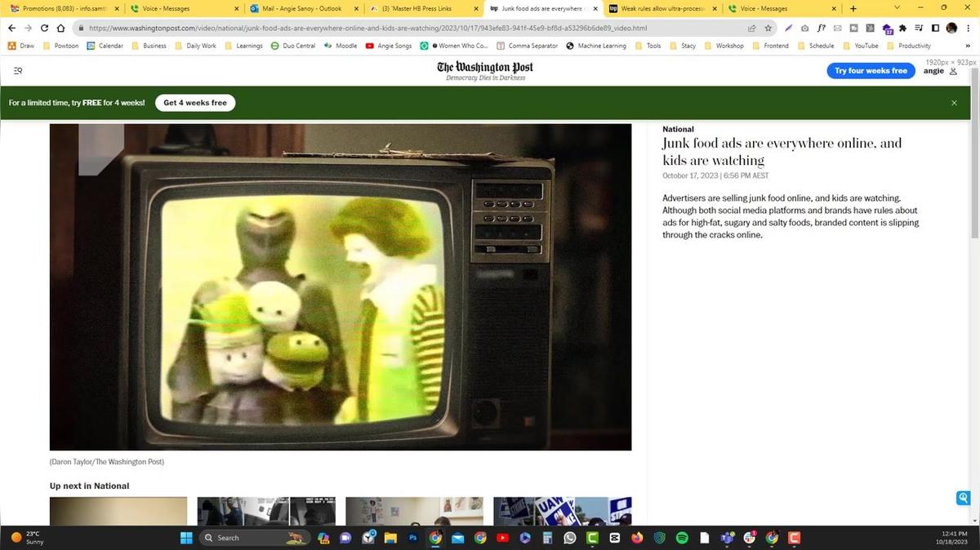Open the purple feather extension icon
The height and width of the screenshot is (550, 980).
788,28
